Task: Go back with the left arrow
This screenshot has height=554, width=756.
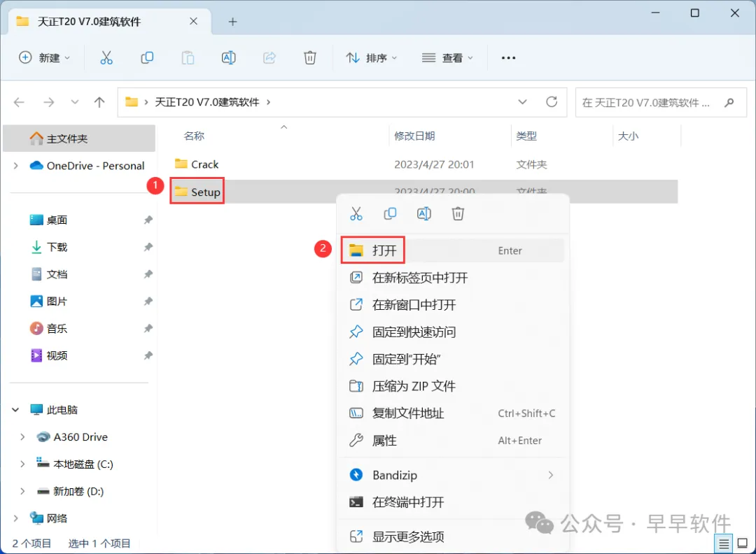Action: pyautogui.click(x=20, y=102)
